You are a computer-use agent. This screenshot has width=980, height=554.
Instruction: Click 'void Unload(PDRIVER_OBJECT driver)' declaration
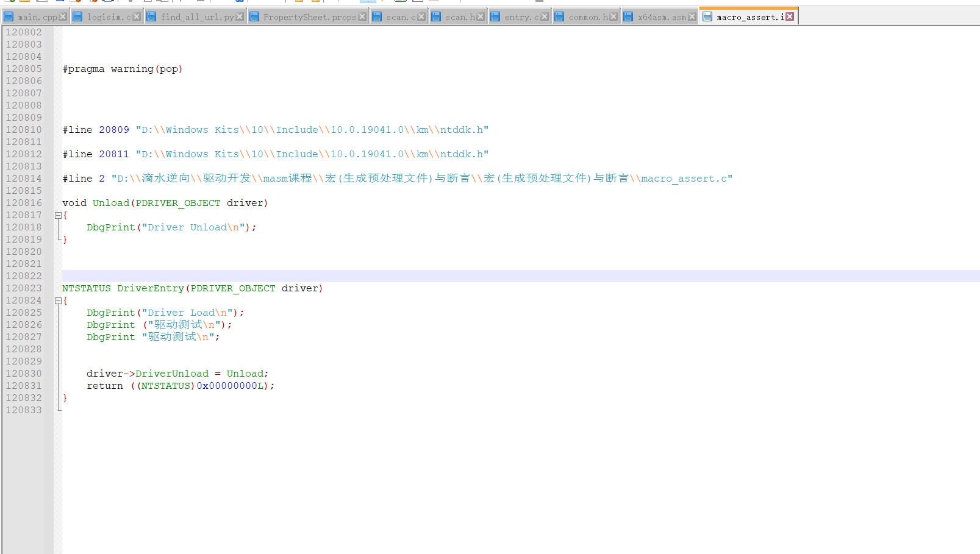pos(165,203)
